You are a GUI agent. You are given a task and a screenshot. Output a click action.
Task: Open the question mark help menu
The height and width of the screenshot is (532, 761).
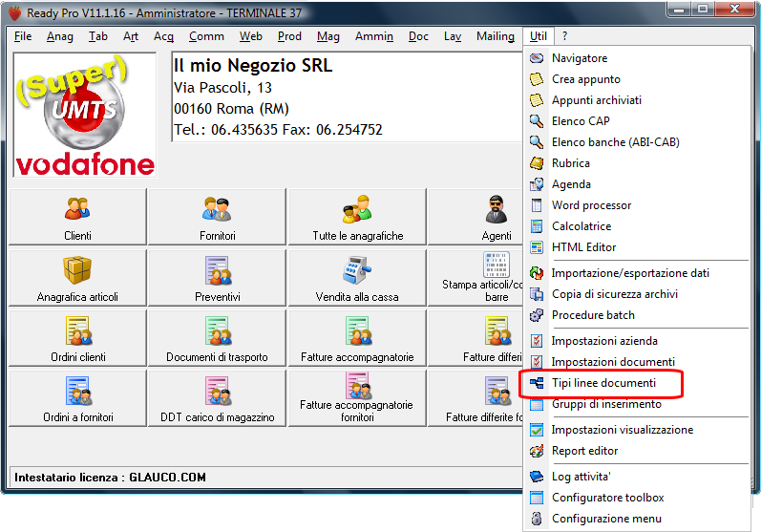click(x=564, y=36)
